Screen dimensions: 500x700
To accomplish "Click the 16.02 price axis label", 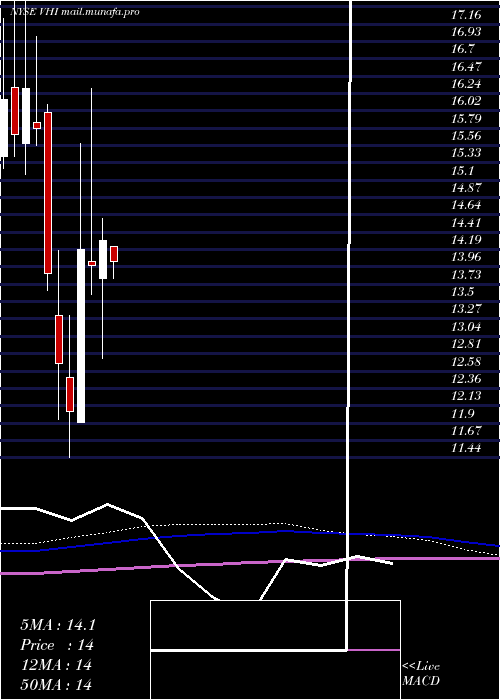I will [x=466, y=101].
